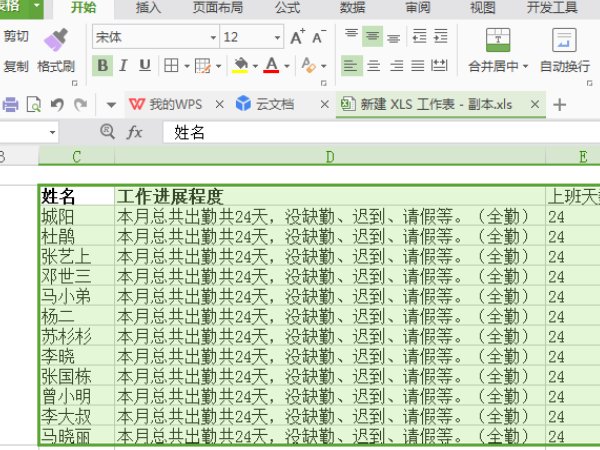Open fill color dropdown arrow

click(255, 66)
